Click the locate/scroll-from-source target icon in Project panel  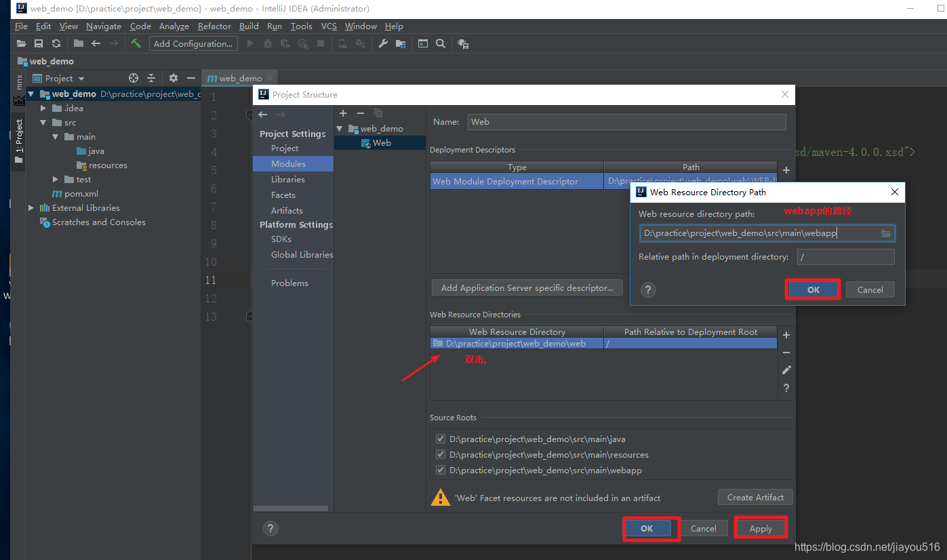coord(134,78)
